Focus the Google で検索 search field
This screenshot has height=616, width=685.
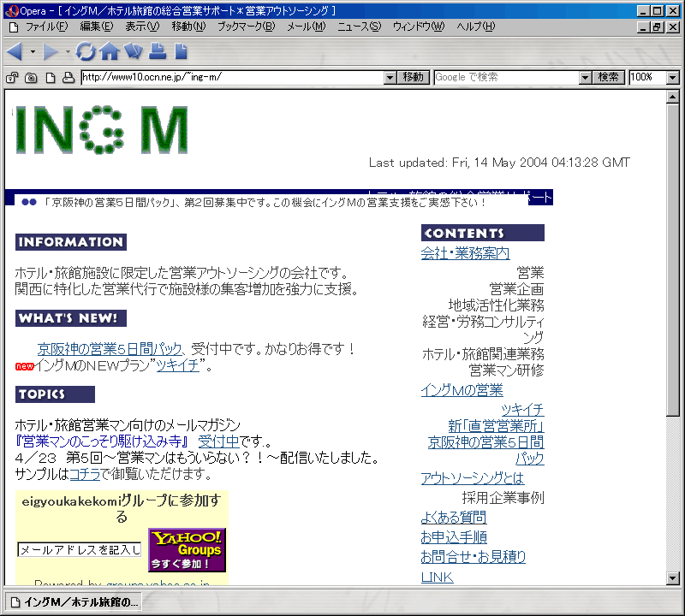pos(507,78)
